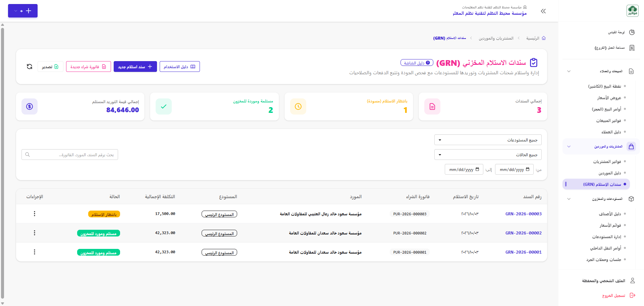Click the من start date field
Image resolution: width=644 pixels, height=306 pixels.
514,169
